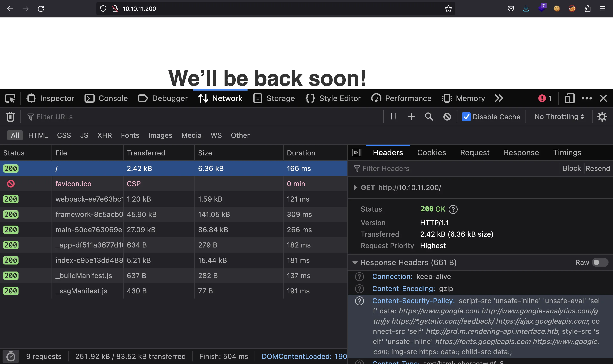The width and height of the screenshot is (613, 364).
Task: Focus the Filter Headers input field
Action: [455, 169]
